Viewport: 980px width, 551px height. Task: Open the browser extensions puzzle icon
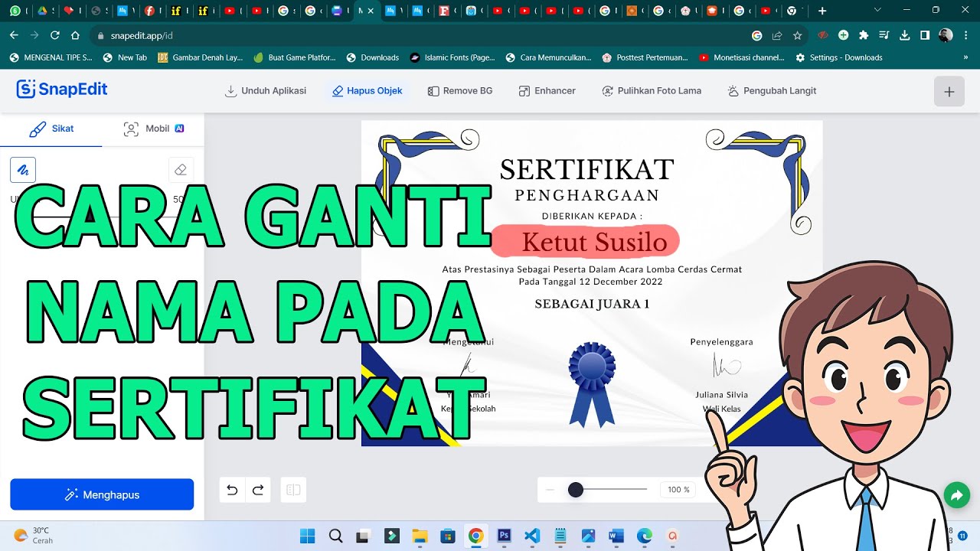click(864, 35)
